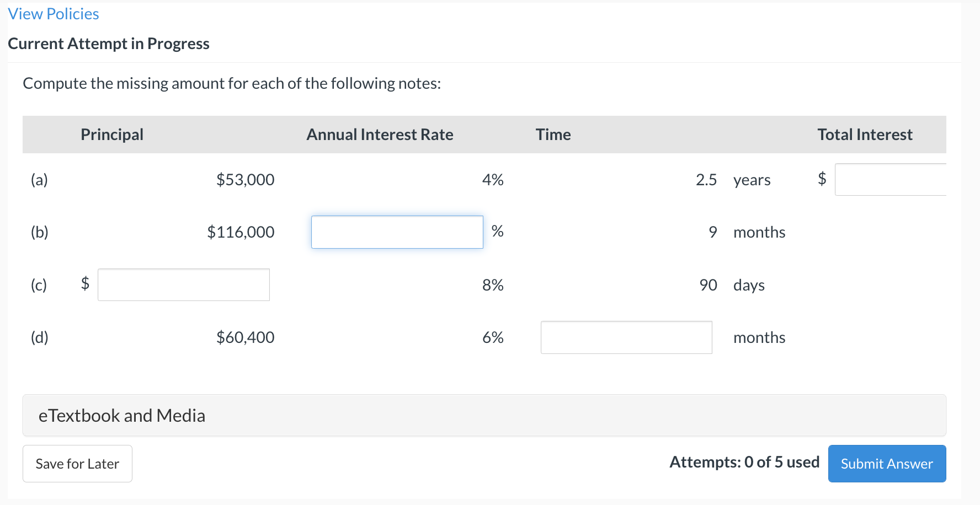980x505 pixels.
Task: Click the Attempts: 0 of 5 used text
Action: pyautogui.click(x=744, y=462)
